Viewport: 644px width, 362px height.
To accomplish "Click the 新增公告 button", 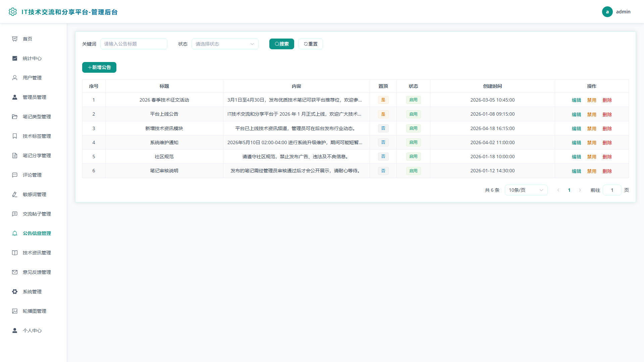I will click(99, 67).
